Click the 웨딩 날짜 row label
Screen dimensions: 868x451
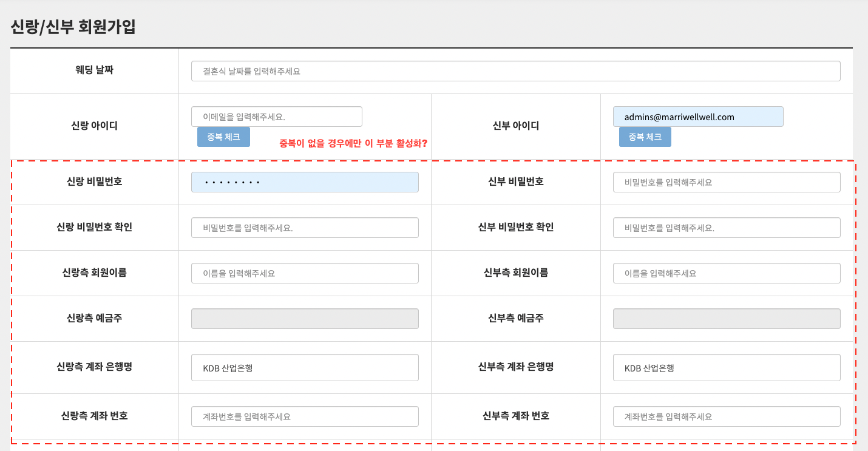tap(94, 70)
